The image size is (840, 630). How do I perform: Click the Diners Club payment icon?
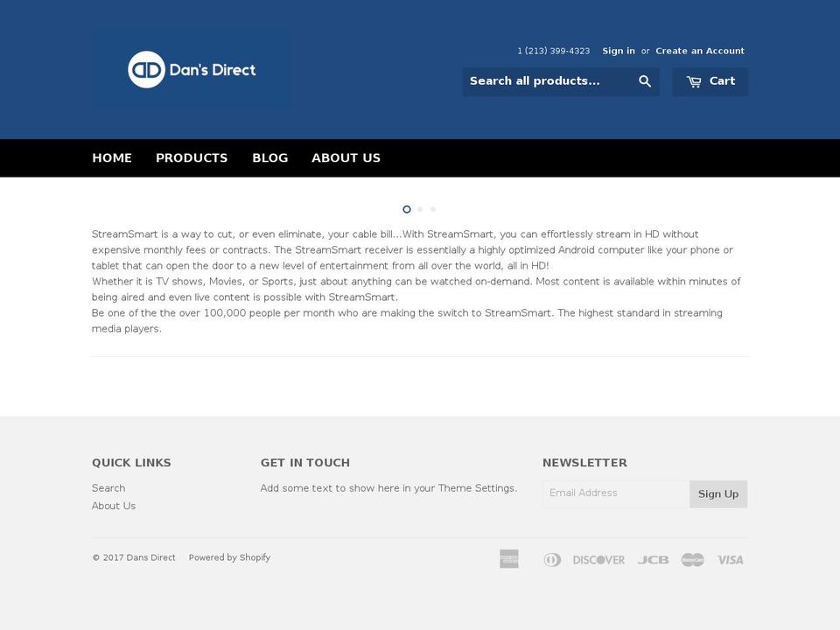552,560
